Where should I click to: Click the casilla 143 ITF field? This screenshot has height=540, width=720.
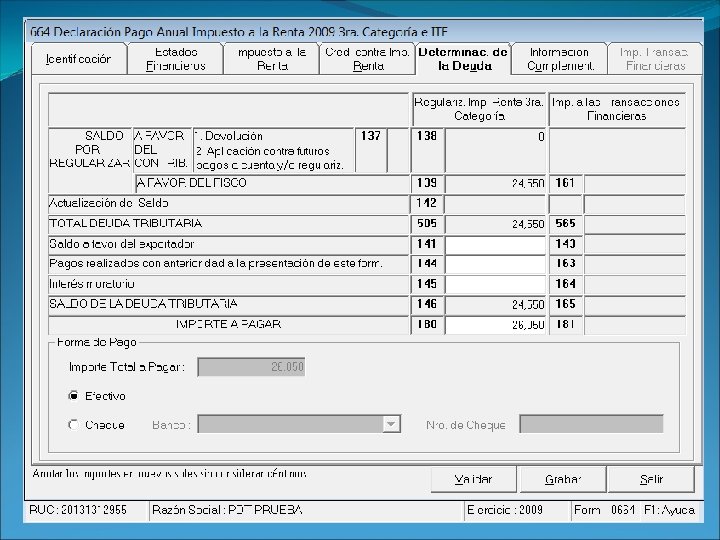point(635,245)
